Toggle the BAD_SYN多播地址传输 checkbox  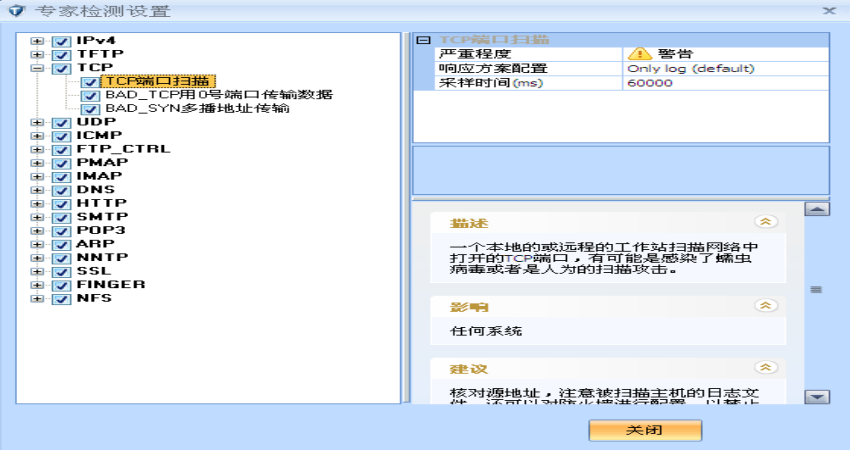click(x=90, y=109)
